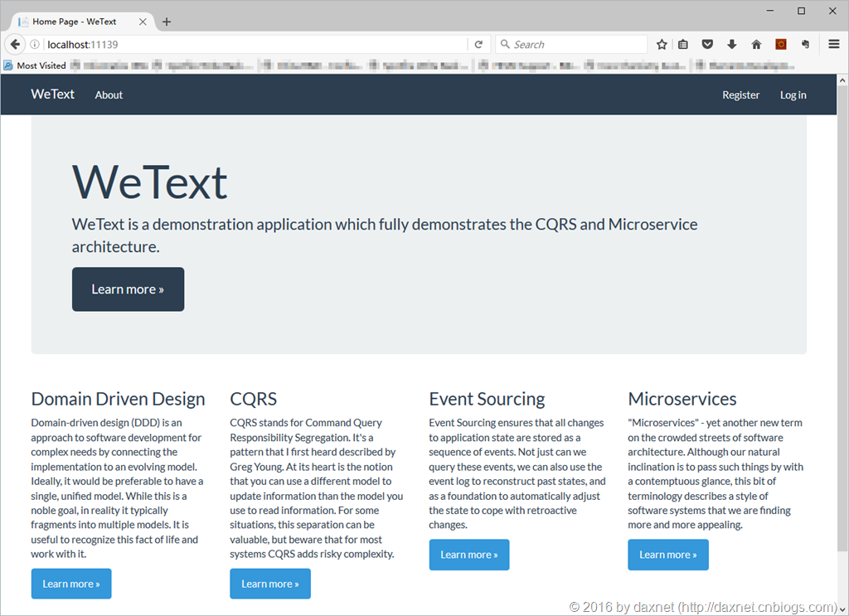Image resolution: width=849 pixels, height=616 pixels.
Task: Click the localhost:11139 address bar
Action: click(x=249, y=45)
